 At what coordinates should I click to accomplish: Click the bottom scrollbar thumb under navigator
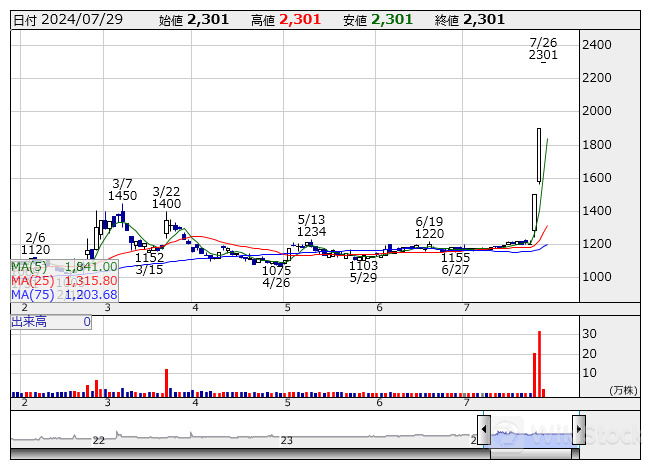[x=530, y=454]
